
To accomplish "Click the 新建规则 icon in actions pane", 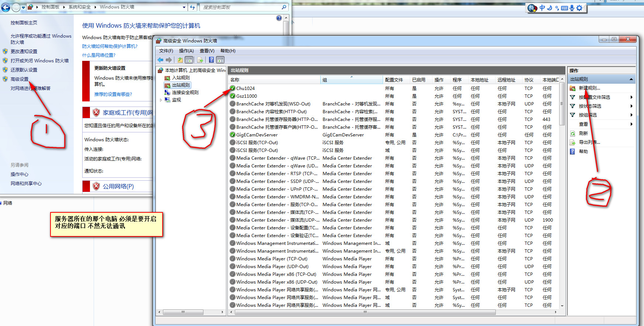I will pyautogui.click(x=572, y=88).
